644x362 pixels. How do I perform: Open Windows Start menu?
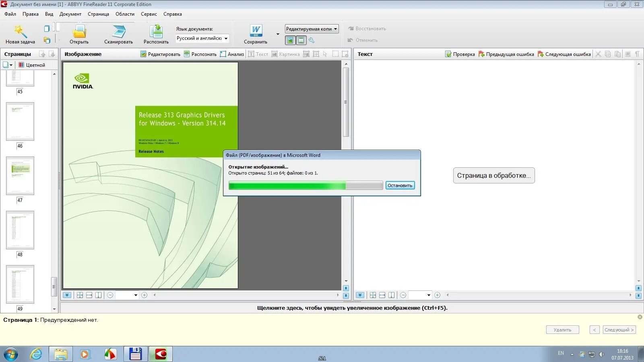(x=11, y=354)
